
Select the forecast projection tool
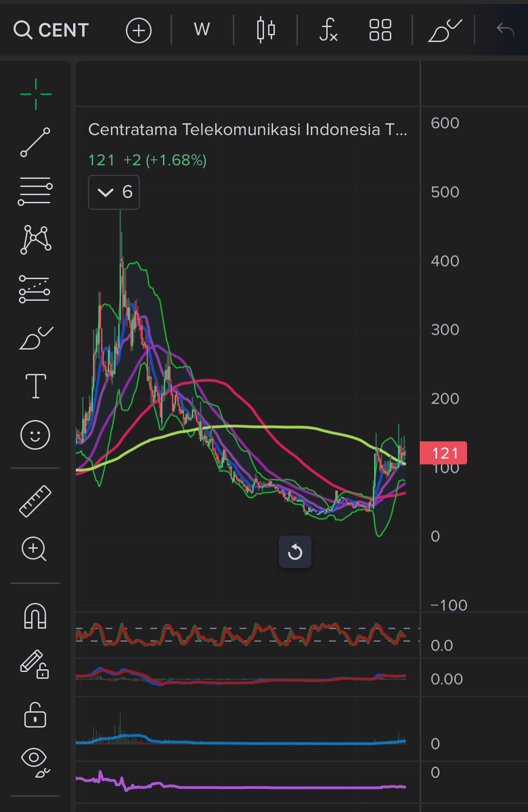(35, 289)
